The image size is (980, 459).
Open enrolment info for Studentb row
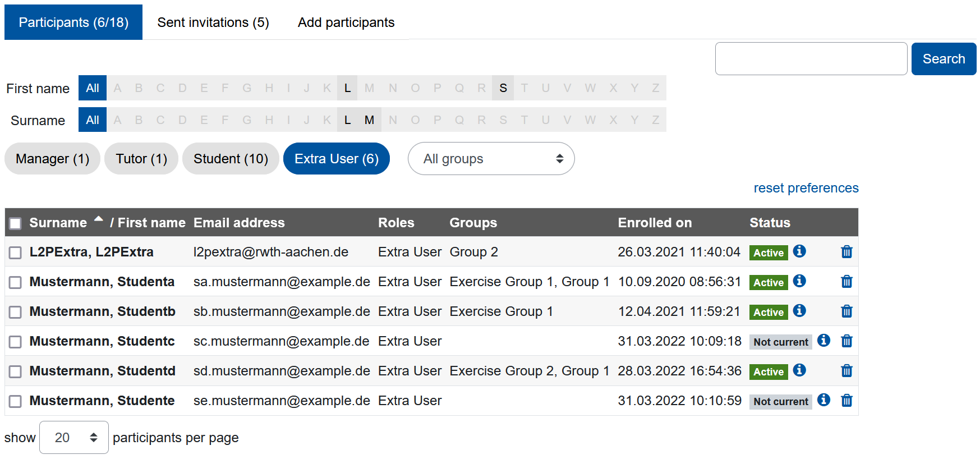click(x=800, y=310)
